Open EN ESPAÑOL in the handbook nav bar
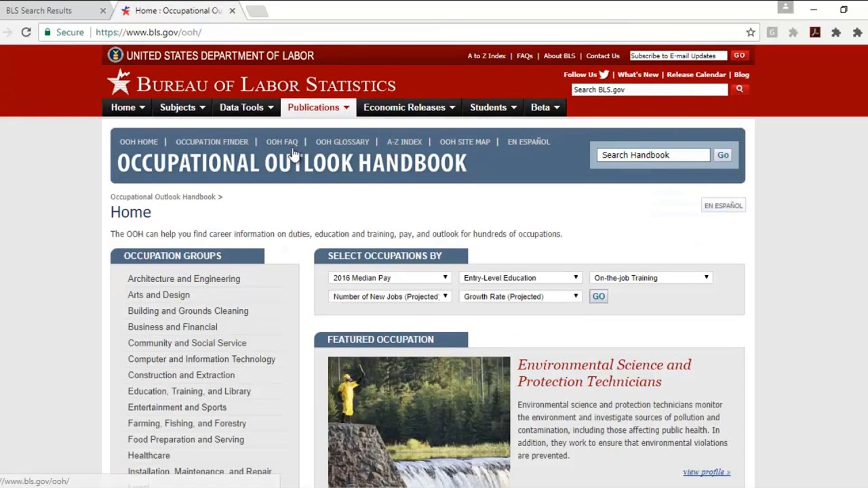The image size is (868, 488). pos(528,142)
